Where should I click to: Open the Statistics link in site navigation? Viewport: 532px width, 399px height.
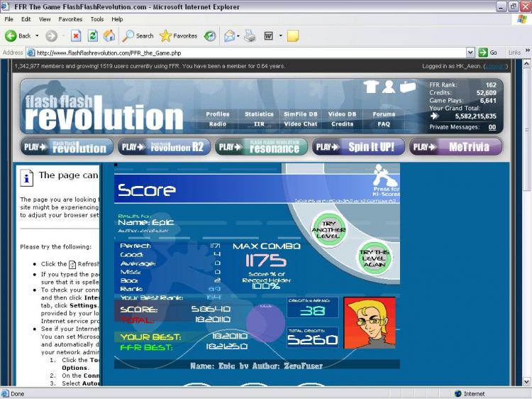pyautogui.click(x=259, y=114)
